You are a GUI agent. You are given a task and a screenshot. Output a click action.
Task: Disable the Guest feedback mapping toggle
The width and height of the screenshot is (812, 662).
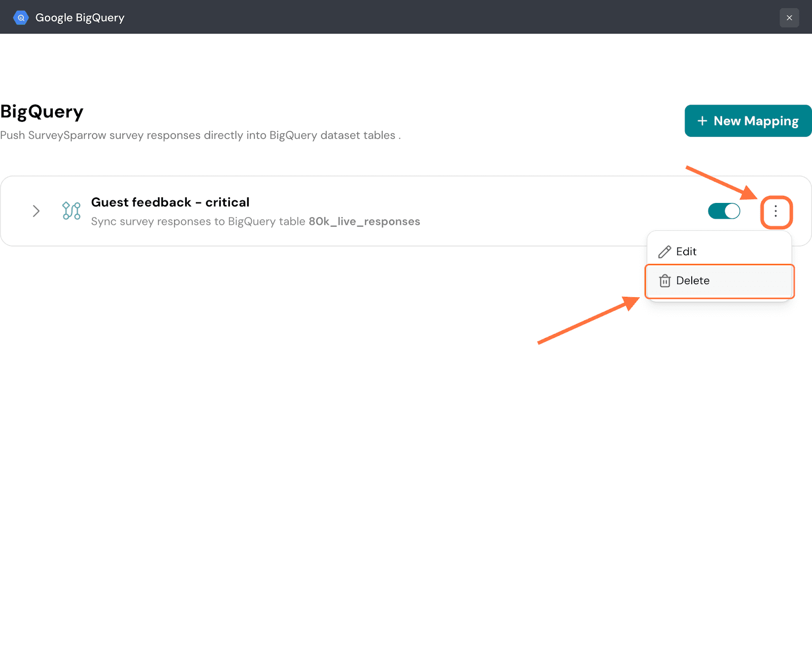724,211
